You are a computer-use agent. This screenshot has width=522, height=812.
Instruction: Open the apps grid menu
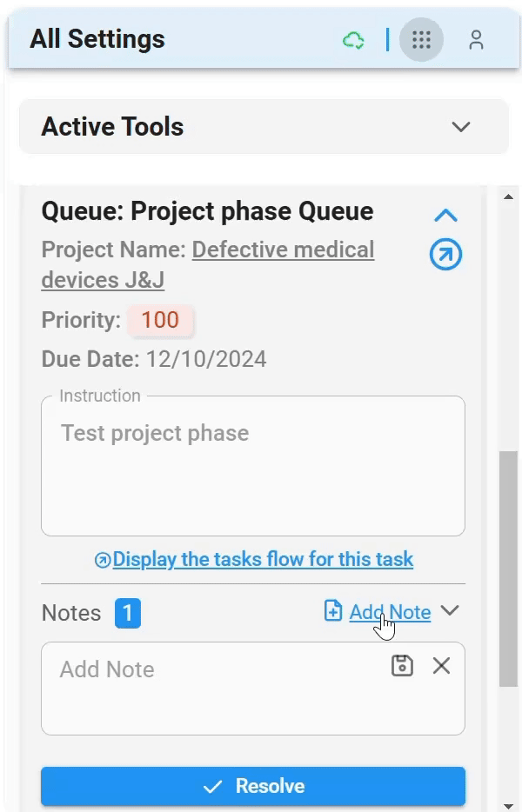[x=421, y=40]
